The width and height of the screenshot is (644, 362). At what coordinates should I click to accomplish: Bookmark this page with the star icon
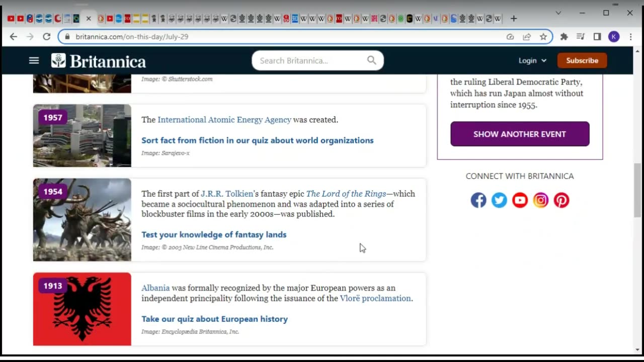tap(543, 37)
